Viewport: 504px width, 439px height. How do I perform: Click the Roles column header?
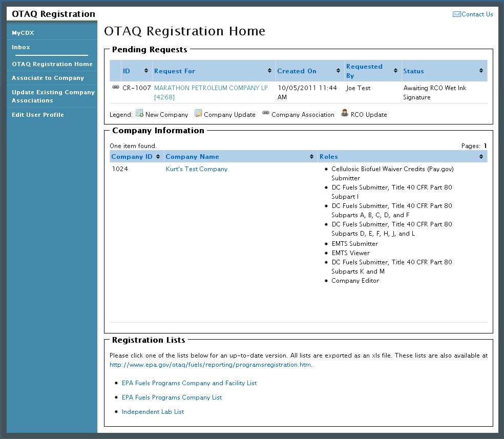(x=328, y=157)
